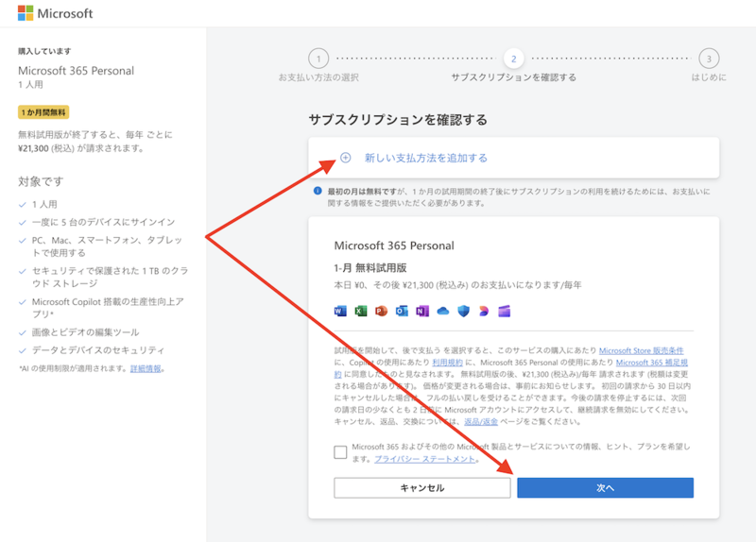Click the キャンセル button
The height and width of the screenshot is (542, 756).
pos(421,487)
